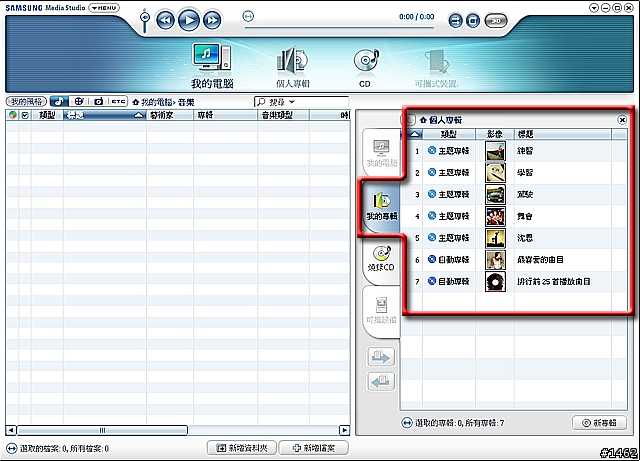Viewport: 640px width, 461px height.
Task: Sort by the 藝術家 column header
Action: coord(170,115)
